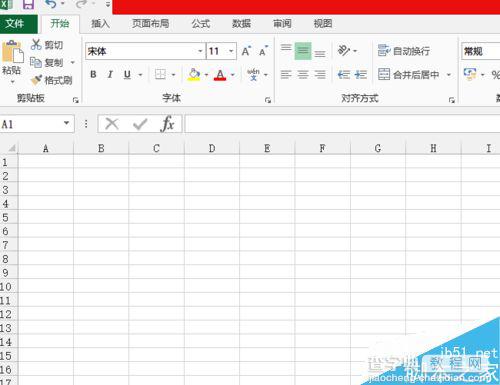
Task: Click 剪切 (Cut) scissors button
Action: click(47, 45)
